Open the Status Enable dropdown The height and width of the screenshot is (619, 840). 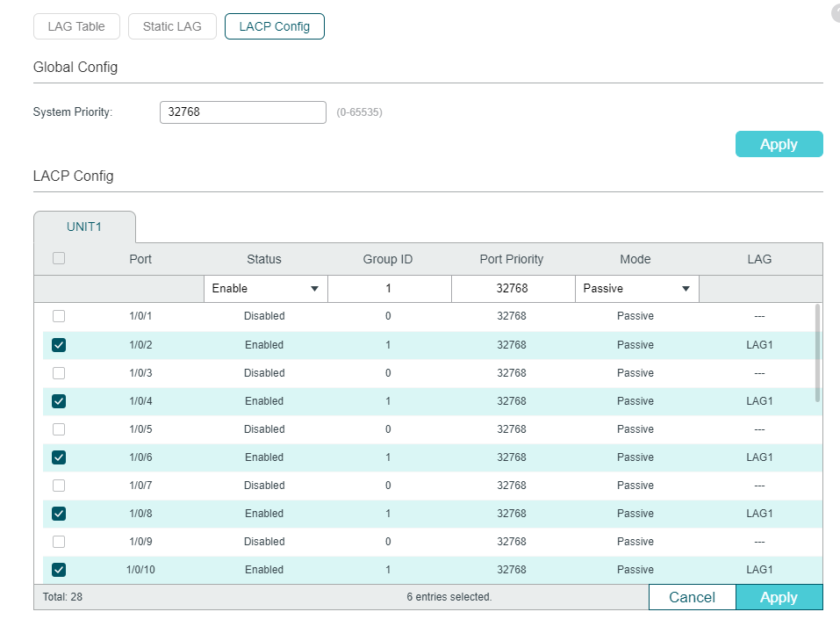(266, 288)
